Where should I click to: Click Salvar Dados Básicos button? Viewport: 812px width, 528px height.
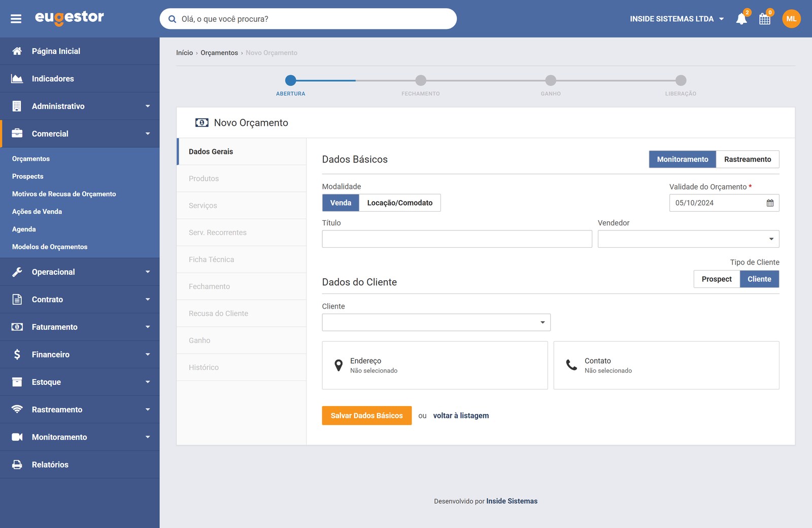coord(367,416)
